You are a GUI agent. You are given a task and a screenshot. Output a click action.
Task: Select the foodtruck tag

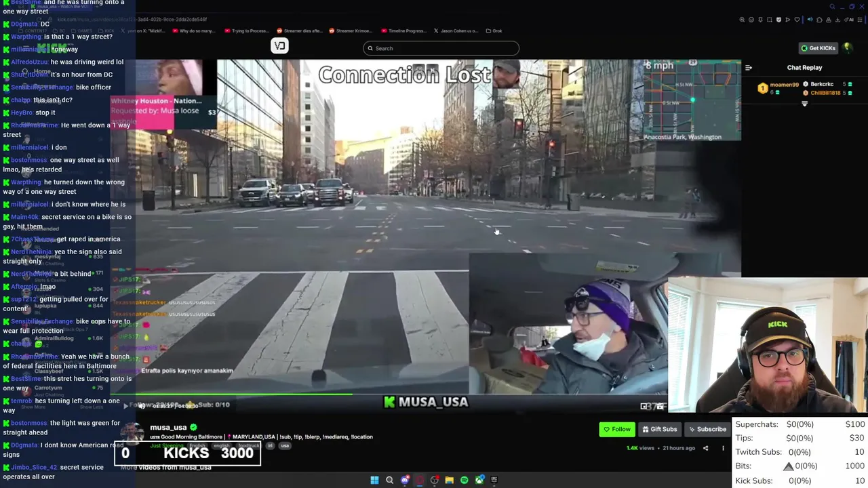tap(249, 446)
